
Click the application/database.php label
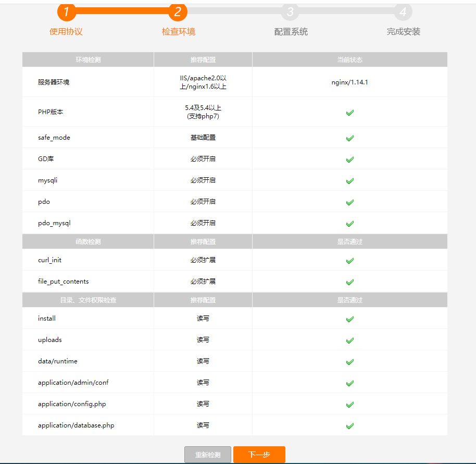coord(76,425)
